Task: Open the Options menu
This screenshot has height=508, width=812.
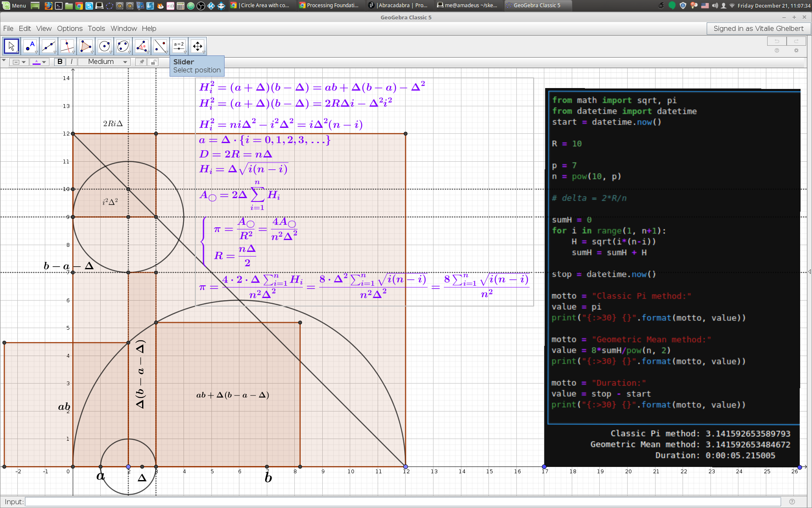Action: tap(70, 28)
